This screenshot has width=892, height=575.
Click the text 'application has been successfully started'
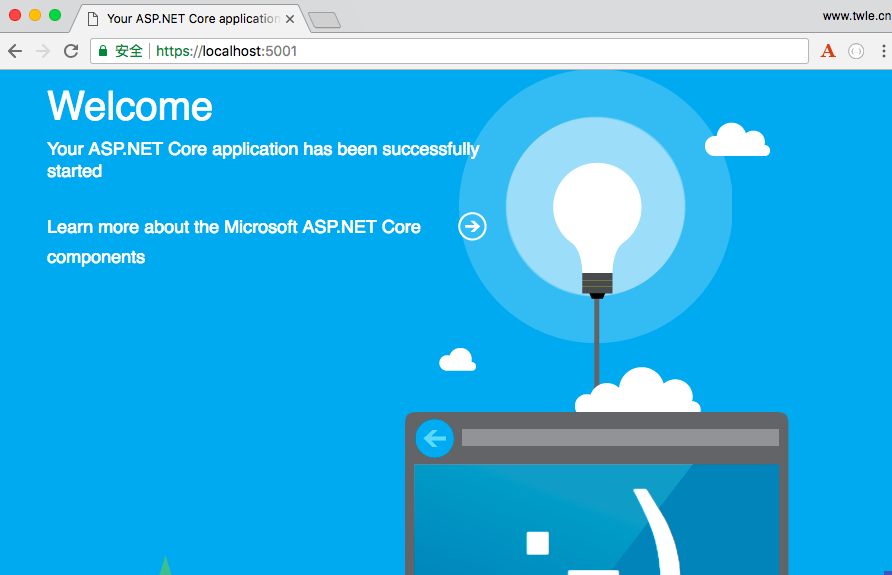tap(263, 160)
